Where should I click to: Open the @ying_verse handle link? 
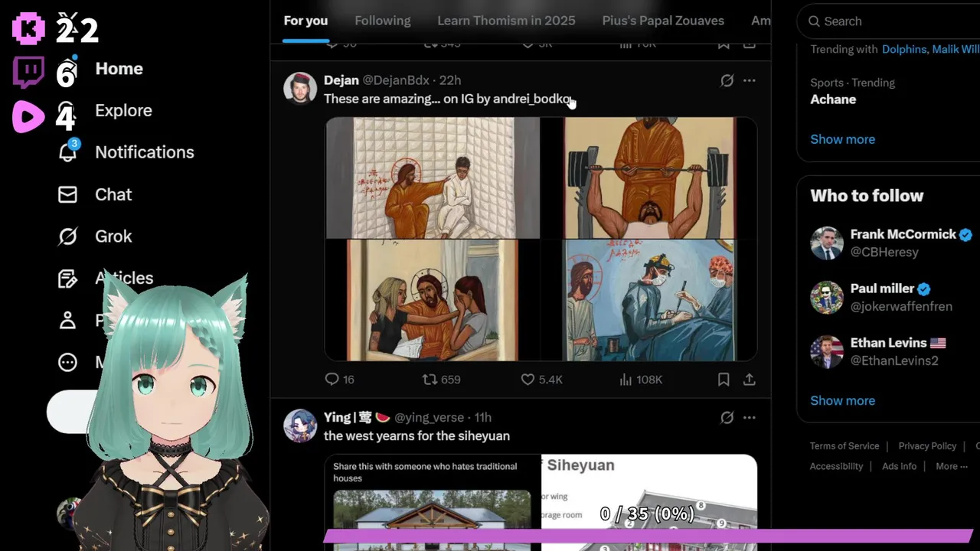pyautogui.click(x=430, y=418)
